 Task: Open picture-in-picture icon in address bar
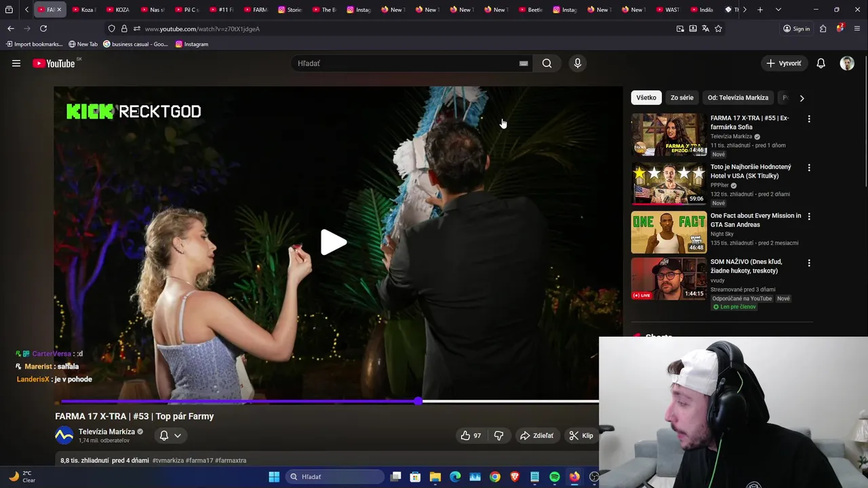(680, 28)
